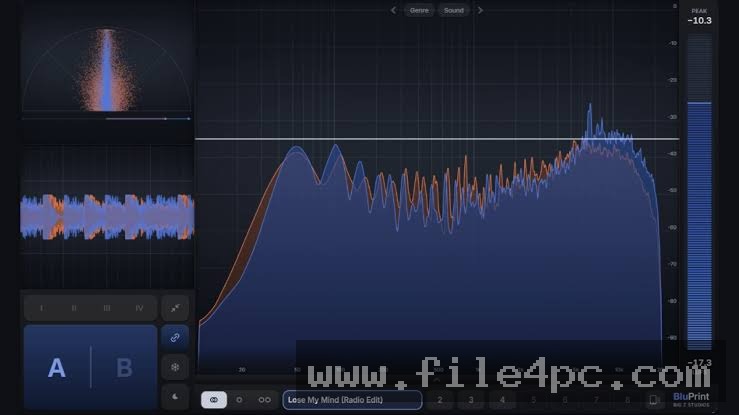Click the white horizontal threshold line

pyautogui.click(x=437, y=139)
